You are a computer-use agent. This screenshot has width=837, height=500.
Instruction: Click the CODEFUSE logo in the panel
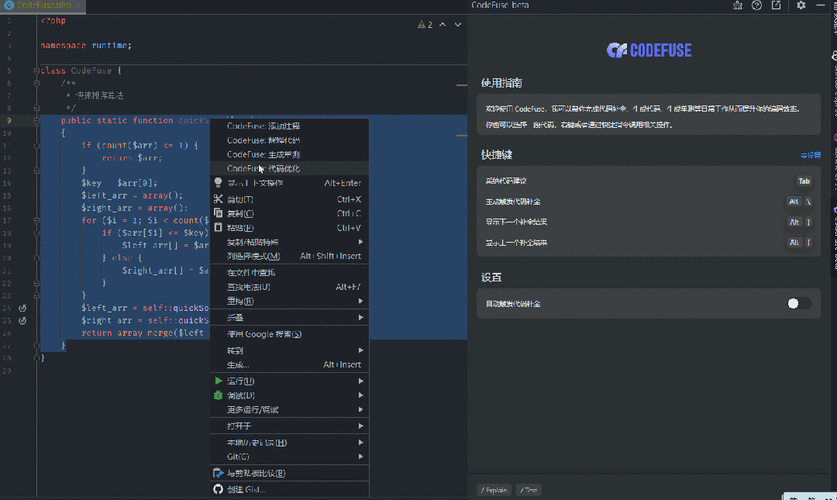[x=649, y=51]
